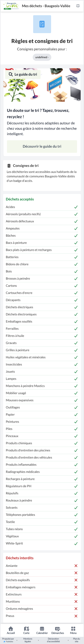Click the red cross beside Amiante
The image size is (84, 644).
76,565
